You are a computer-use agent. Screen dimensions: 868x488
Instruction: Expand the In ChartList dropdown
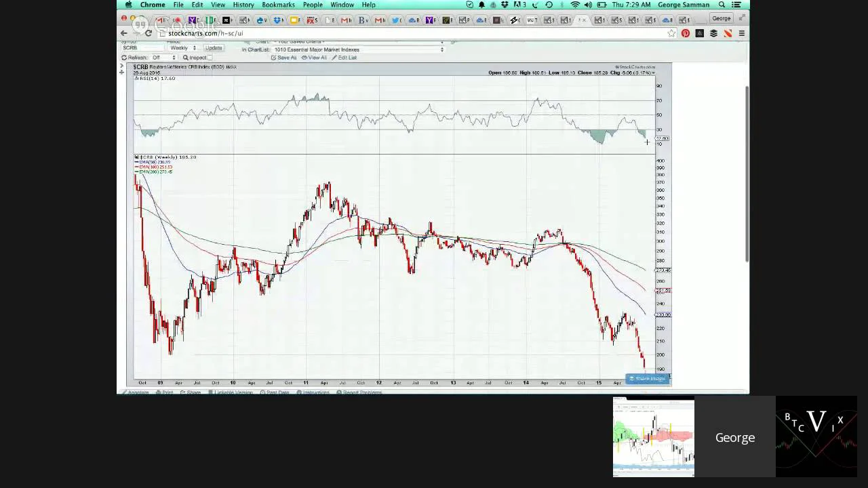358,49
